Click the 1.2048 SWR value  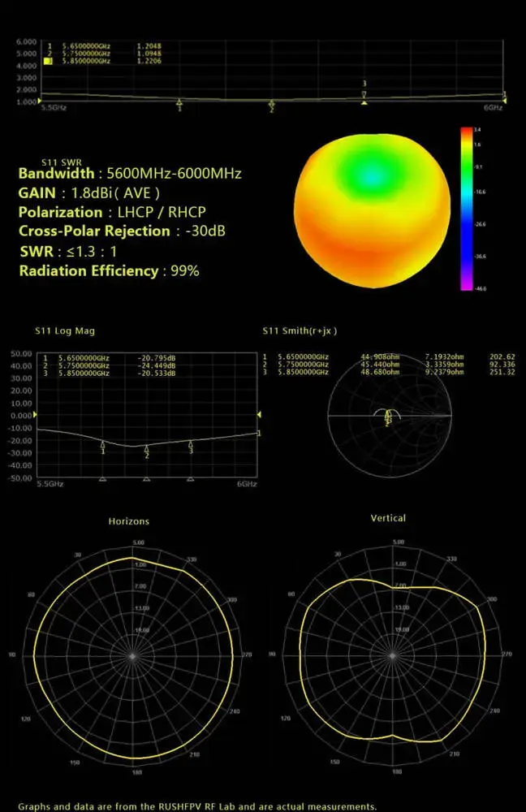149,46
